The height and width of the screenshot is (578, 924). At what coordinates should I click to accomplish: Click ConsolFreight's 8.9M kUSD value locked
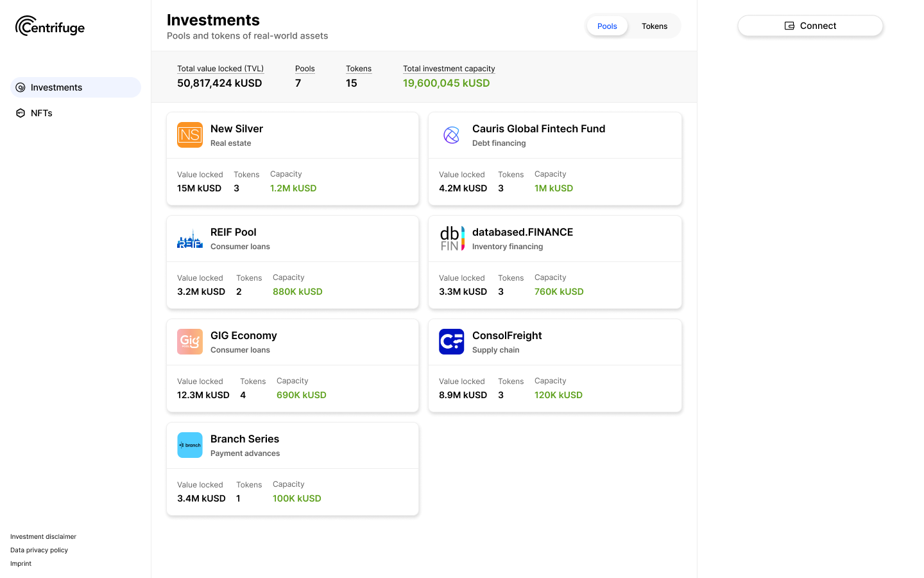click(x=463, y=395)
